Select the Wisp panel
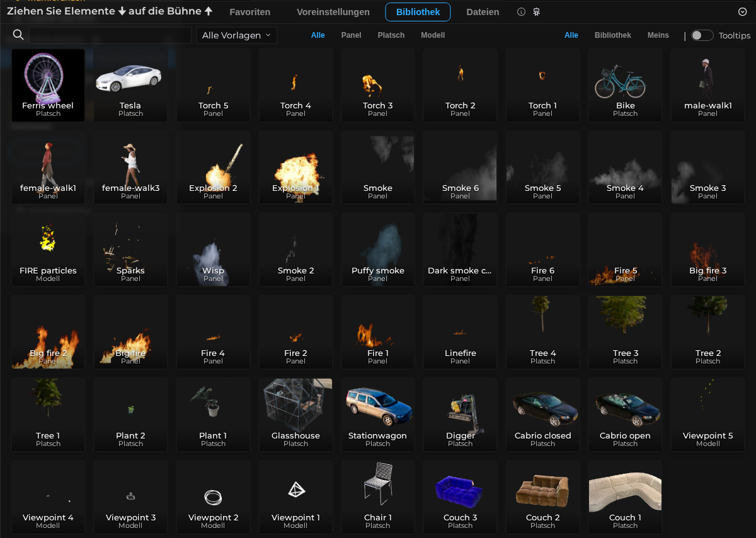Image resolution: width=756 pixels, height=538 pixels. point(213,250)
